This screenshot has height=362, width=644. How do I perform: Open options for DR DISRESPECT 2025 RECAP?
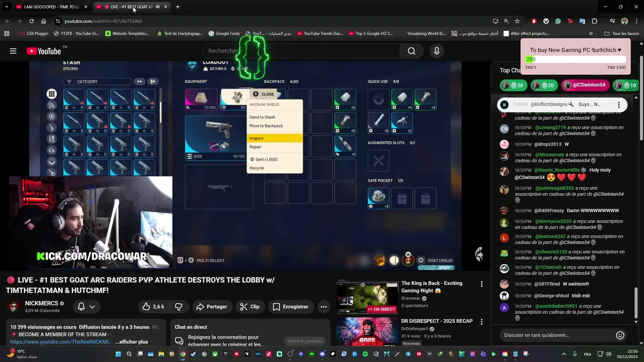(481, 322)
